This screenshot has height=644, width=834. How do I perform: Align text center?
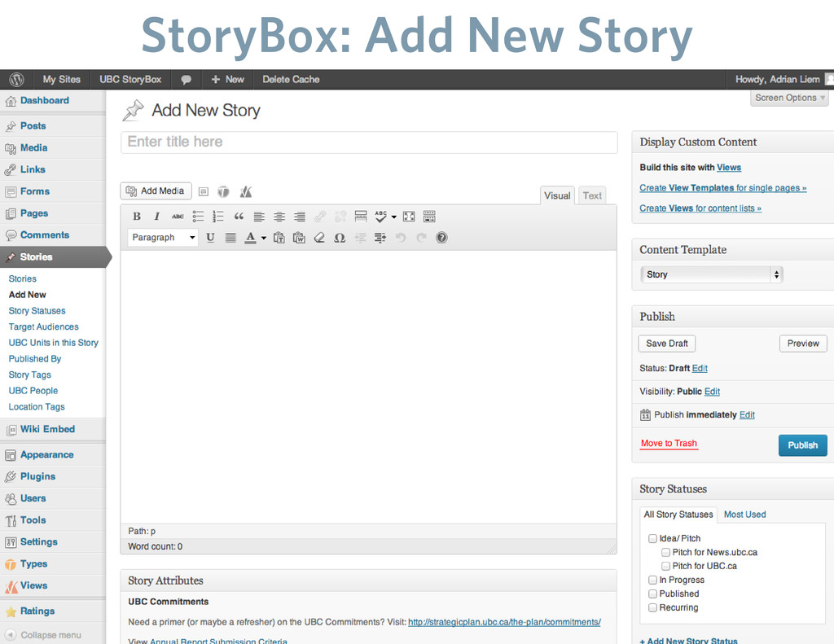pyautogui.click(x=279, y=217)
